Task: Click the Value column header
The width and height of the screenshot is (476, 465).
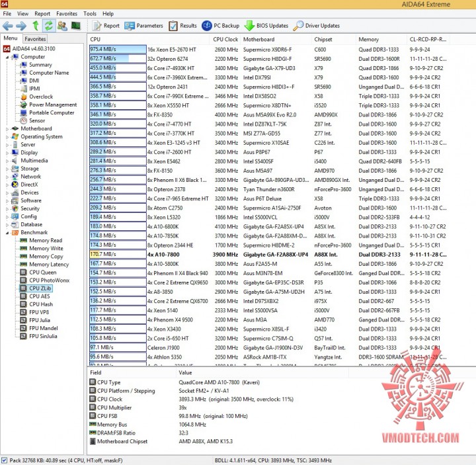Action: coord(262,372)
